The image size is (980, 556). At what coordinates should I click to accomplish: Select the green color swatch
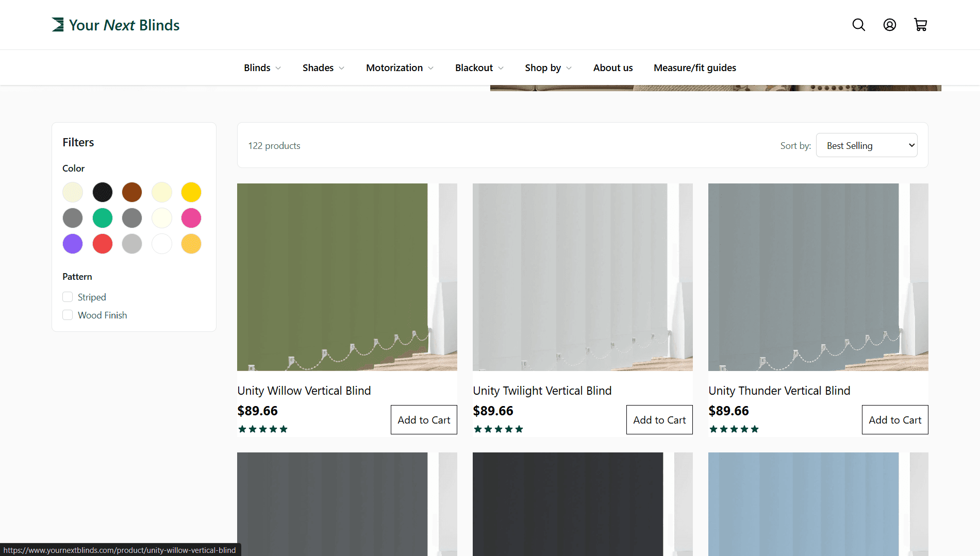[102, 218]
